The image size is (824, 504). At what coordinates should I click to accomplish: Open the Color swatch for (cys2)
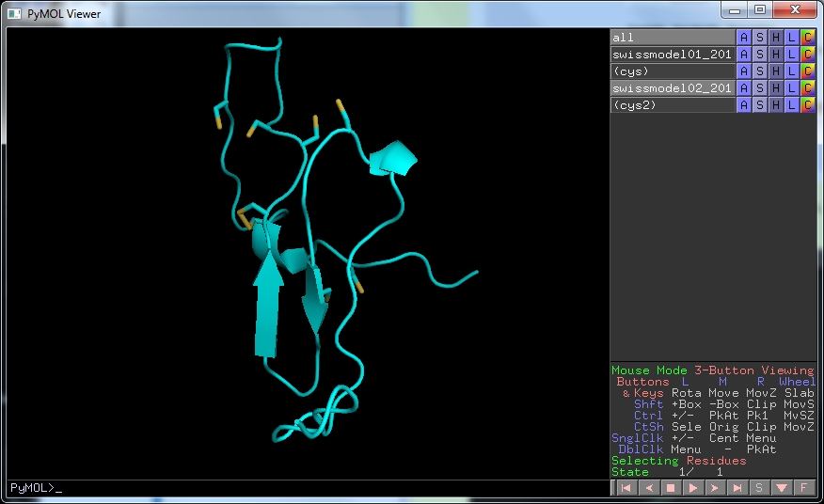808,105
